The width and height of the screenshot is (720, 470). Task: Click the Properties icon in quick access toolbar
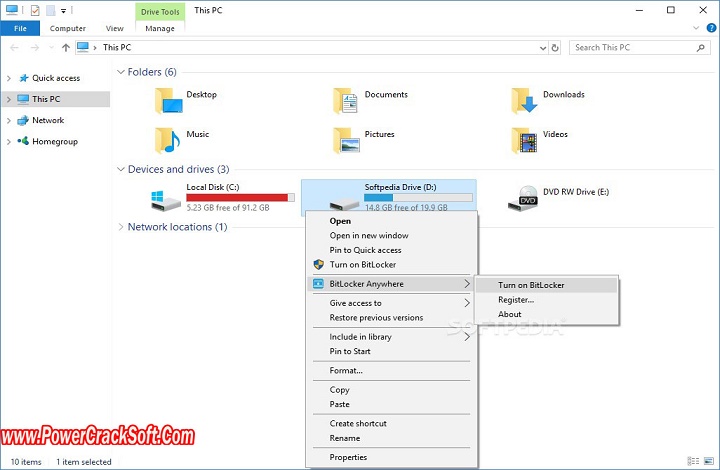point(33,10)
